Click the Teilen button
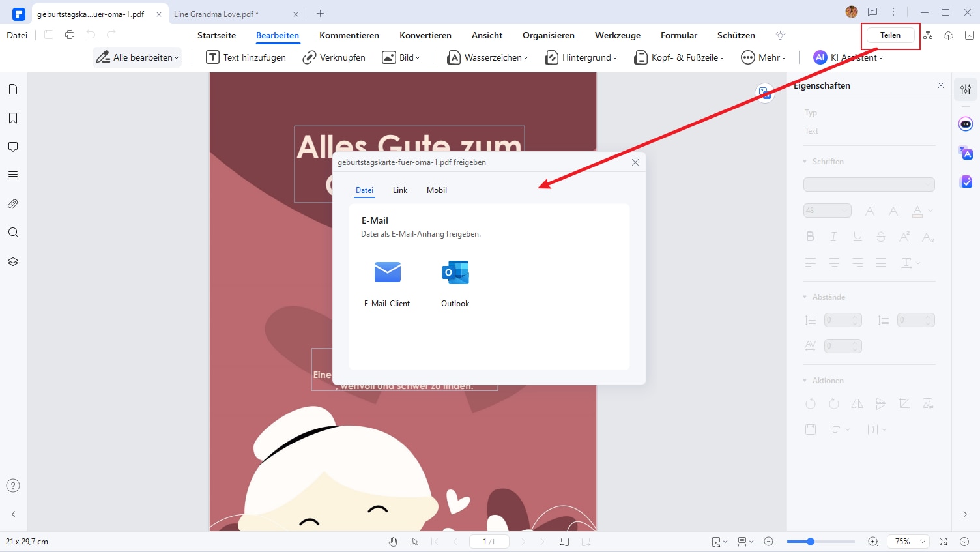The height and width of the screenshot is (552, 980). tap(890, 35)
